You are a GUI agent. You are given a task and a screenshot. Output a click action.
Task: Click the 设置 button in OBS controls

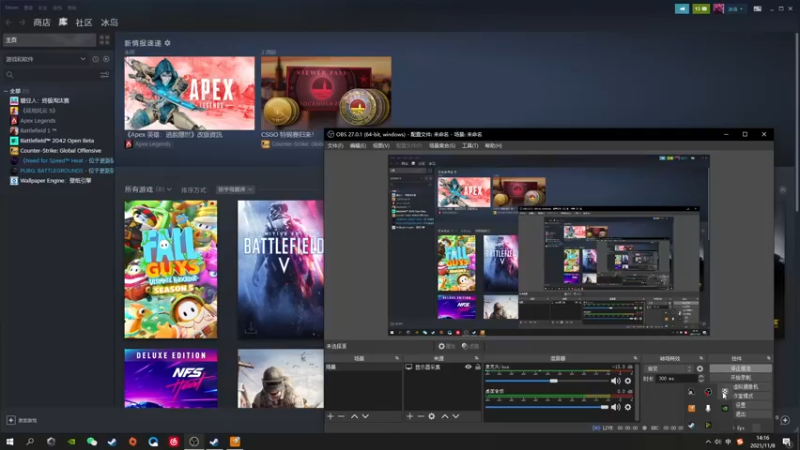(752, 405)
